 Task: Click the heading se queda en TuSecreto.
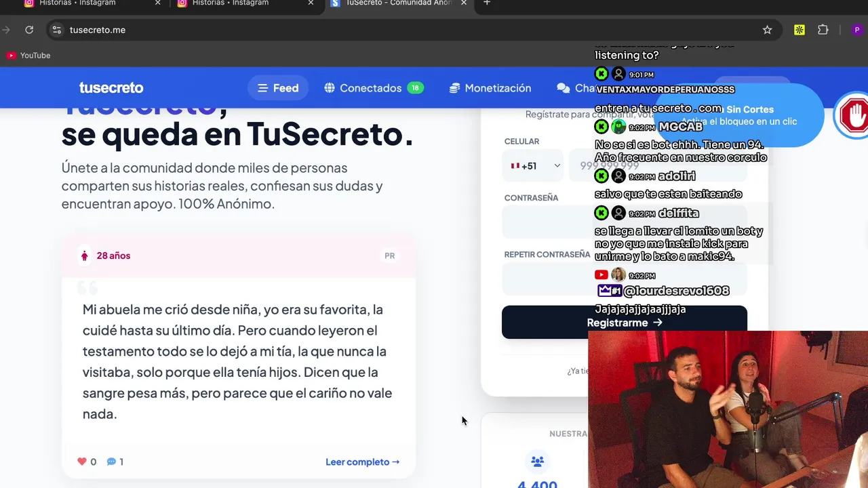coord(237,134)
